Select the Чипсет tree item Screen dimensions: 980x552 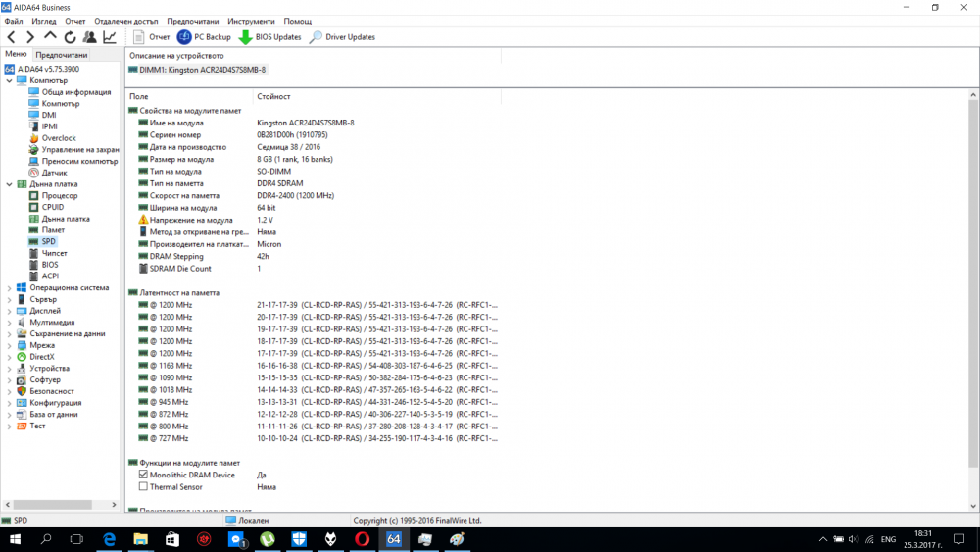click(54, 253)
